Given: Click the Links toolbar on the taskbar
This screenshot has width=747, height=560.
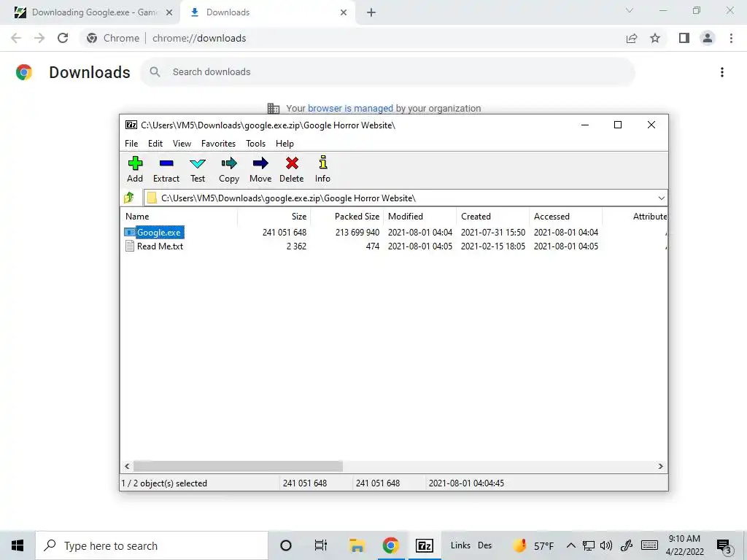Looking at the screenshot, I should [460, 545].
